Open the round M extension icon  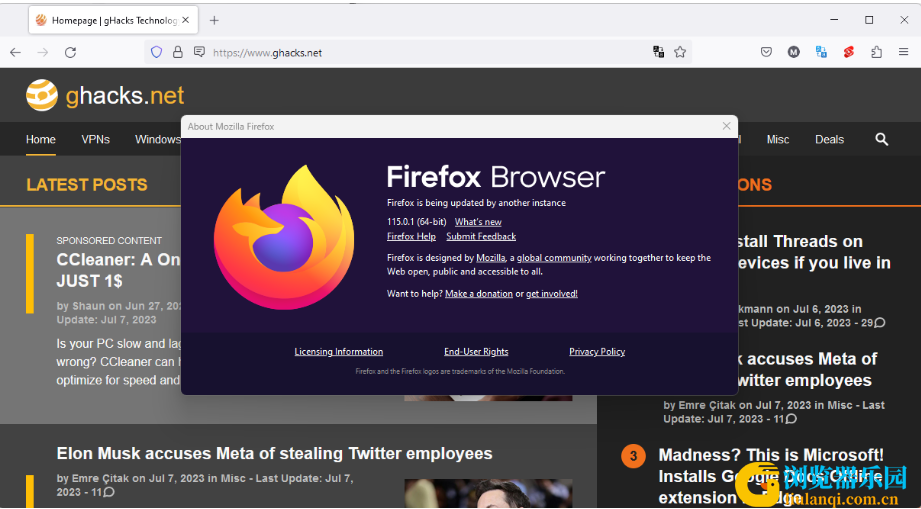click(x=794, y=52)
